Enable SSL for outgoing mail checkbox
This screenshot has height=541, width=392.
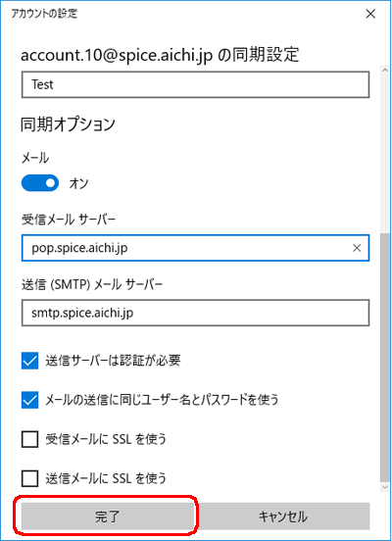point(30,478)
